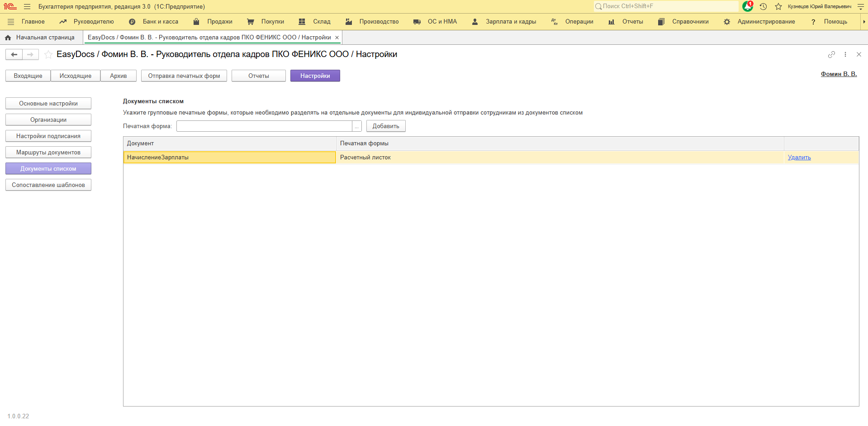Click the Удалить link in row
The width and height of the screenshot is (868, 426).
click(x=799, y=158)
